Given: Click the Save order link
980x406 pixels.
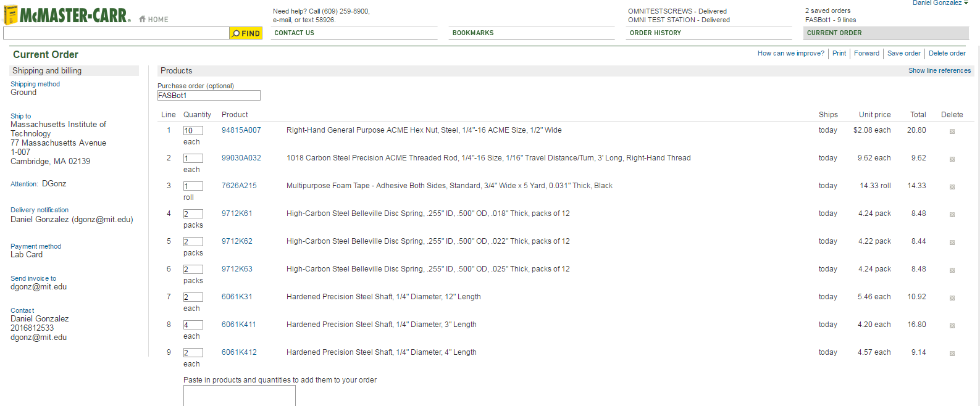Looking at the screenshot, I should [904, 53].
